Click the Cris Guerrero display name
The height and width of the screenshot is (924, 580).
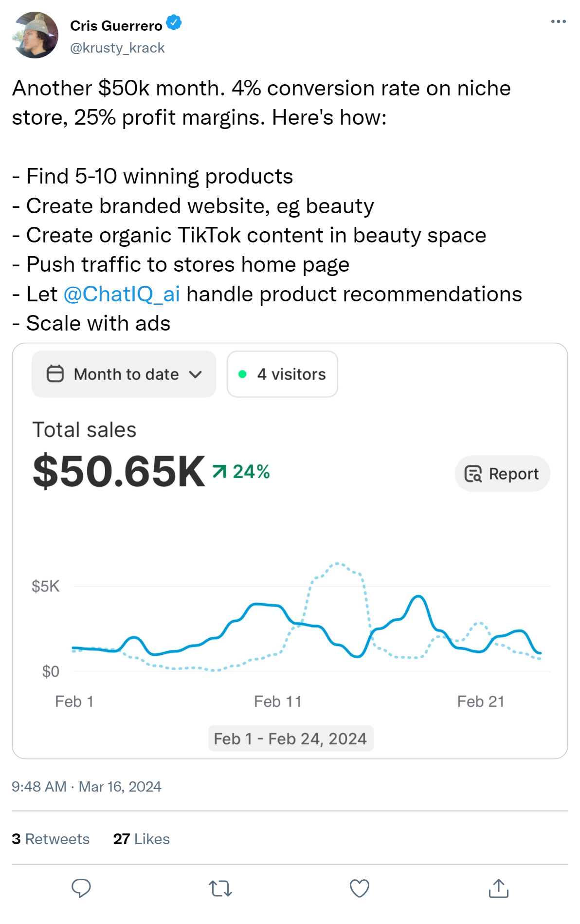click(x=116, y=25)
